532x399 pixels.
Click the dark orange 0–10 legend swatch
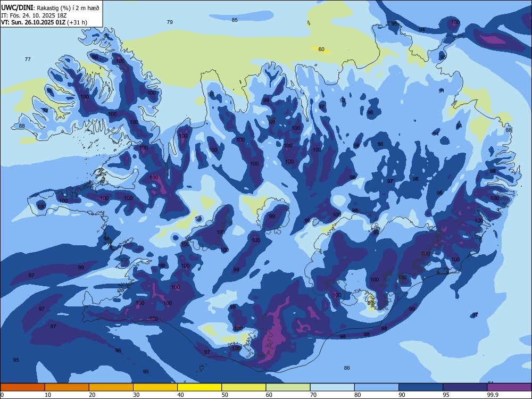22,387
